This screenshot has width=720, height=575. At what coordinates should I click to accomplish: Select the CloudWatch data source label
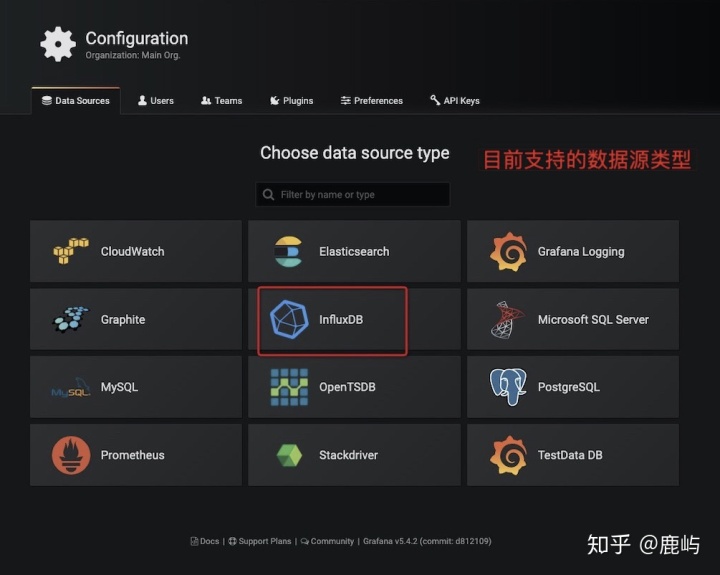(132, 251)
